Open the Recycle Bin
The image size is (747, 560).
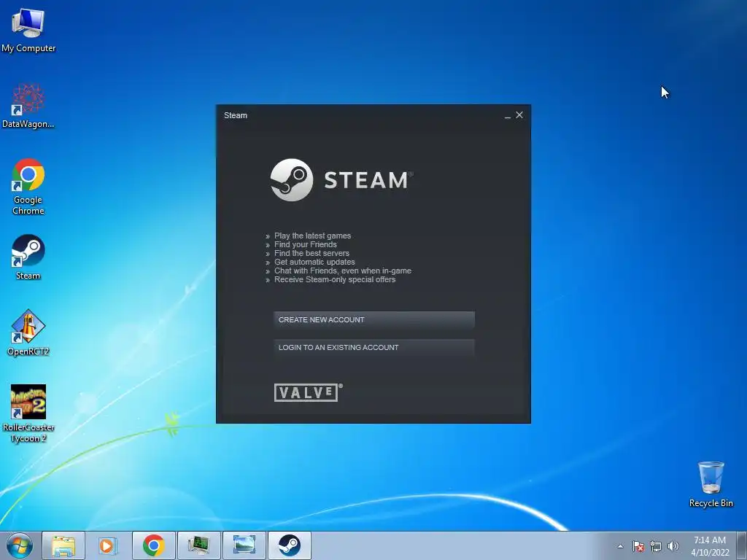point(711,484)
